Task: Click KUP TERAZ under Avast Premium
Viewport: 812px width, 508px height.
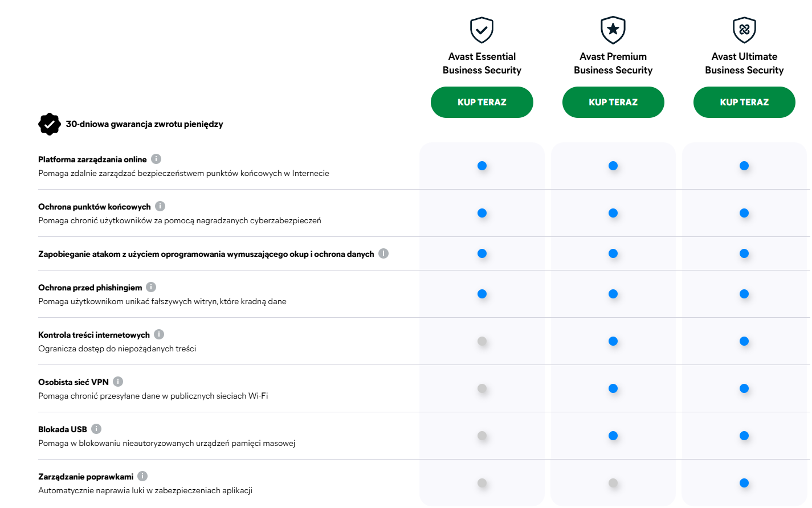Action: coord(613,103)
